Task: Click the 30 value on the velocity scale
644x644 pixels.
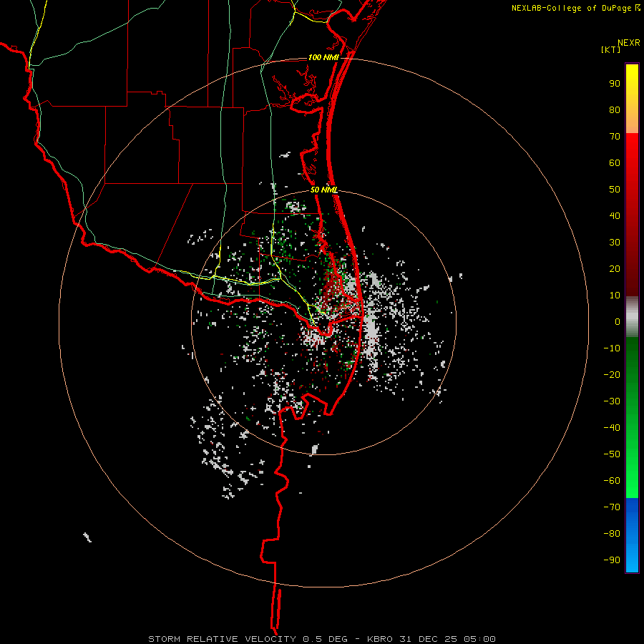Action: 615,243
